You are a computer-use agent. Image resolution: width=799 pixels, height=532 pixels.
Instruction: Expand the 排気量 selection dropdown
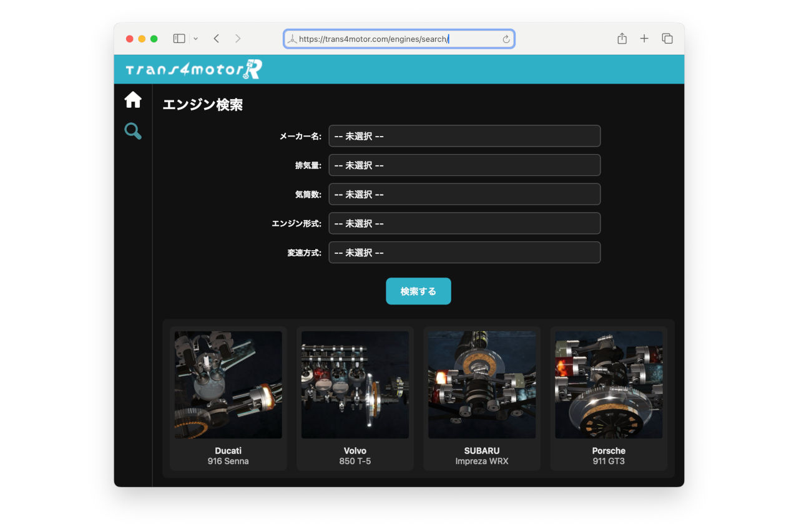point(464,165)
